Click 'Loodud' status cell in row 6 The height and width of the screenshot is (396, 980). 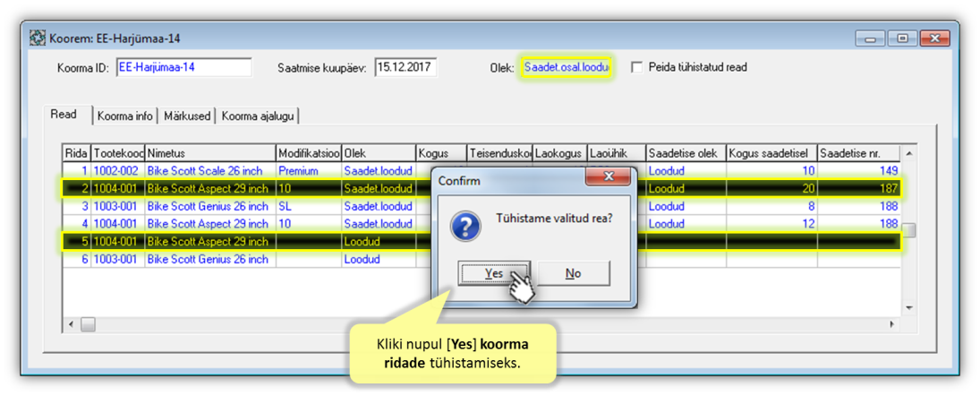(x=379, y=259)
